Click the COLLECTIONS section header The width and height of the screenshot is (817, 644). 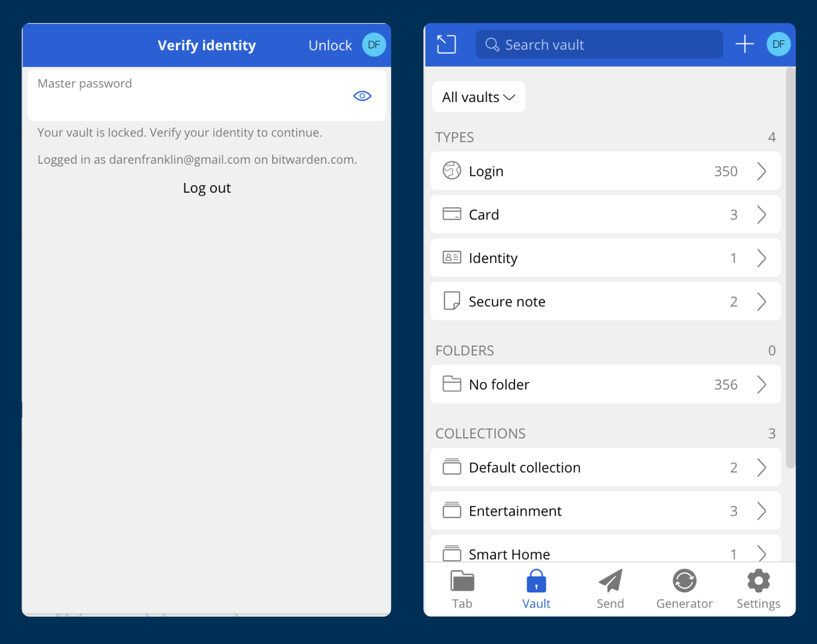pyautogui.click(x=480, y=434)
